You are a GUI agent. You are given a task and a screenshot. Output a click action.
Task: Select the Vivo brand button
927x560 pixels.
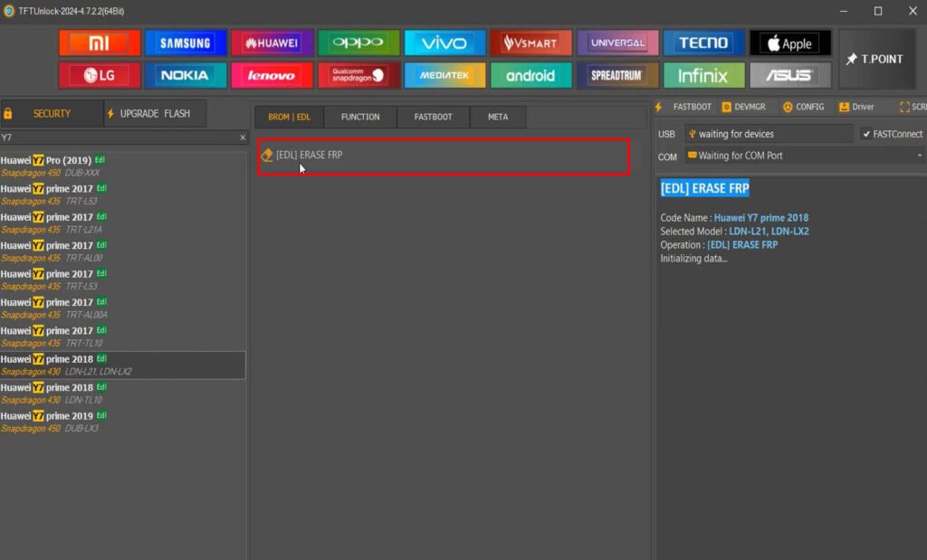pyautogui.click(x=444, y=43)
